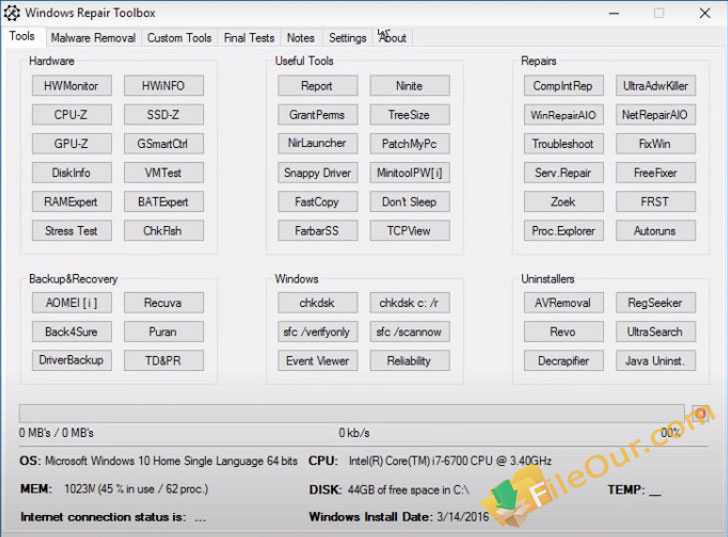Click the Zoek button

564,202
